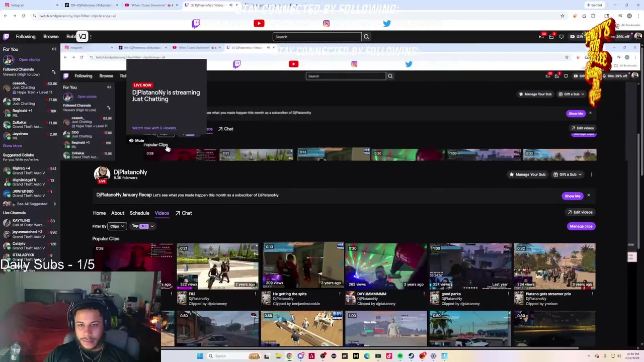Image resolution: width=644 pixels, height=362 pixels.
Task: Open Cettyv live channel in sidebar
Action: tap(30, 246)
